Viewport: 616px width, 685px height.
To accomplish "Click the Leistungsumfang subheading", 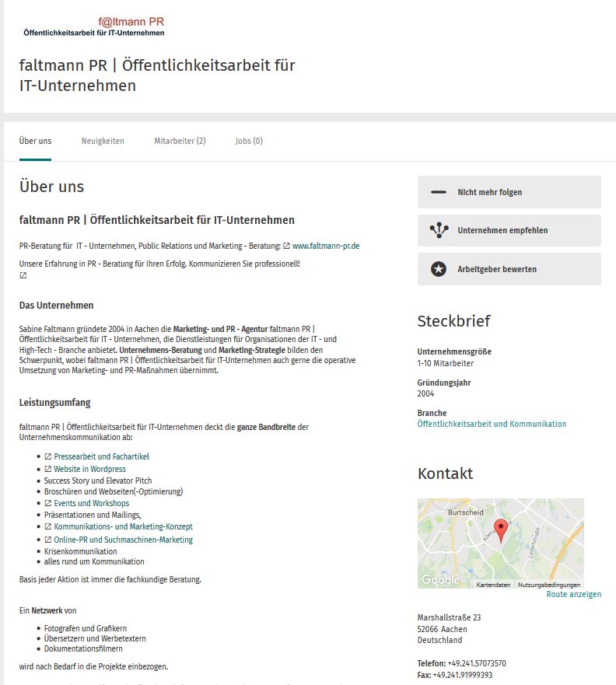I will pos(55,402).
